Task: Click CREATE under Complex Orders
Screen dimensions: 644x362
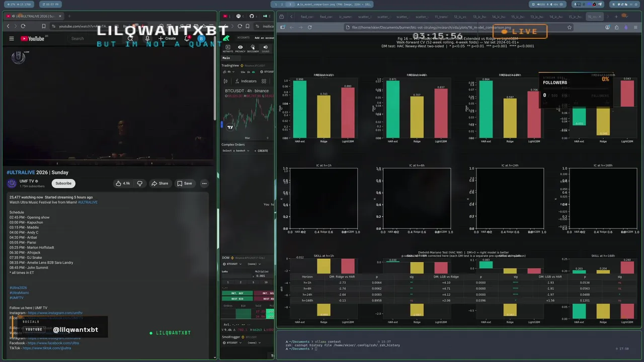Action: click(x=261, y=151)
